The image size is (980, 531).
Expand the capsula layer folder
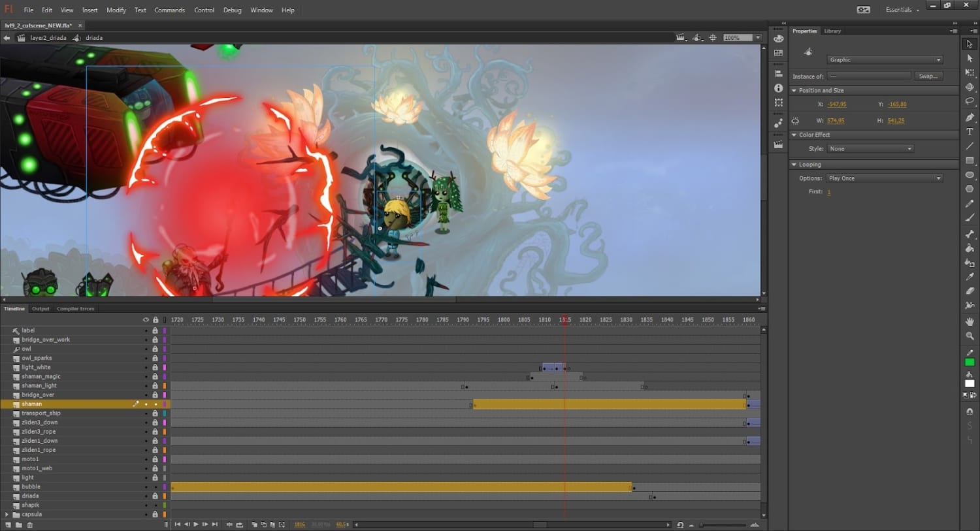tap(7, 515)
